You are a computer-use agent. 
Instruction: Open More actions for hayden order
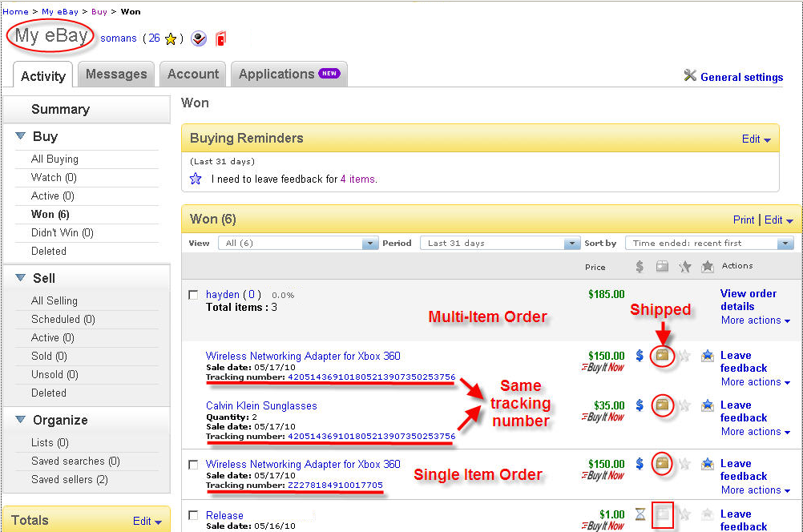point(756,320)
